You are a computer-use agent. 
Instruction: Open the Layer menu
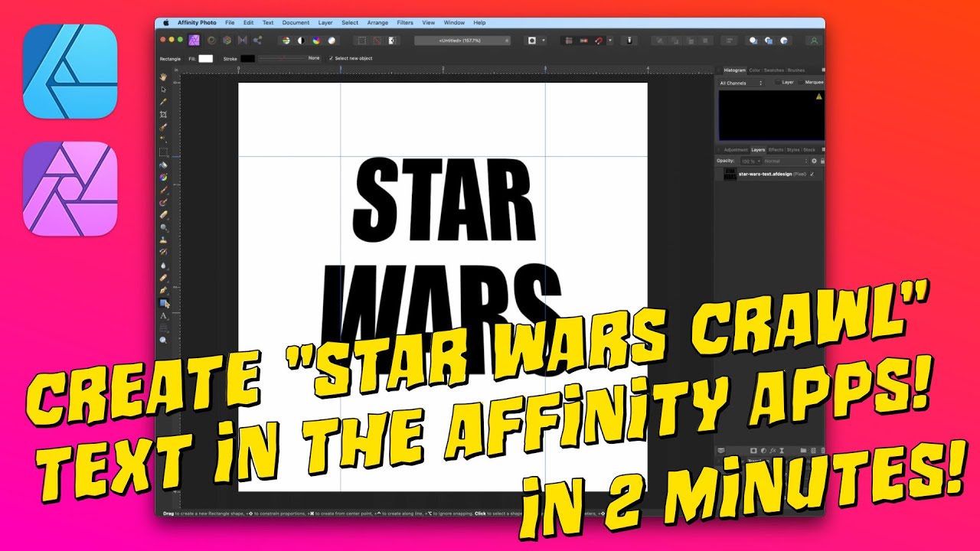[325, 23]
